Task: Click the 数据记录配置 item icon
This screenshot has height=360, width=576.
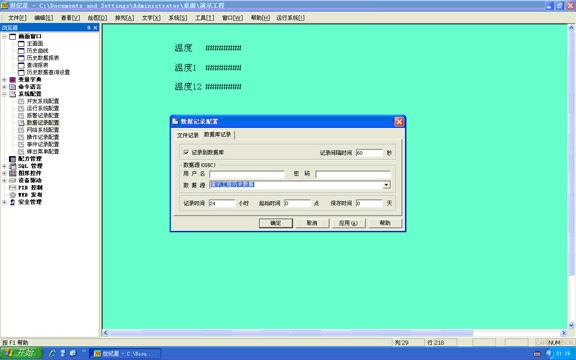Action: 21,123
